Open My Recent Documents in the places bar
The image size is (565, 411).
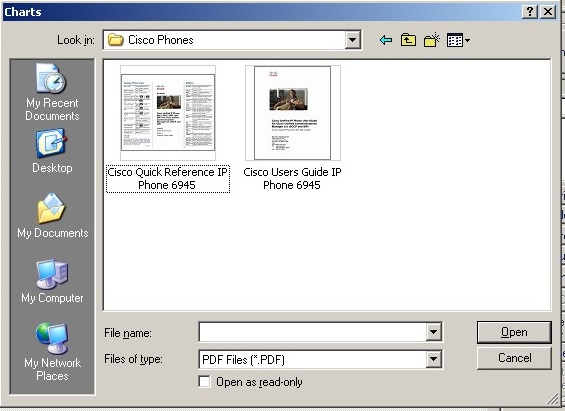click(x=52, y=92)
